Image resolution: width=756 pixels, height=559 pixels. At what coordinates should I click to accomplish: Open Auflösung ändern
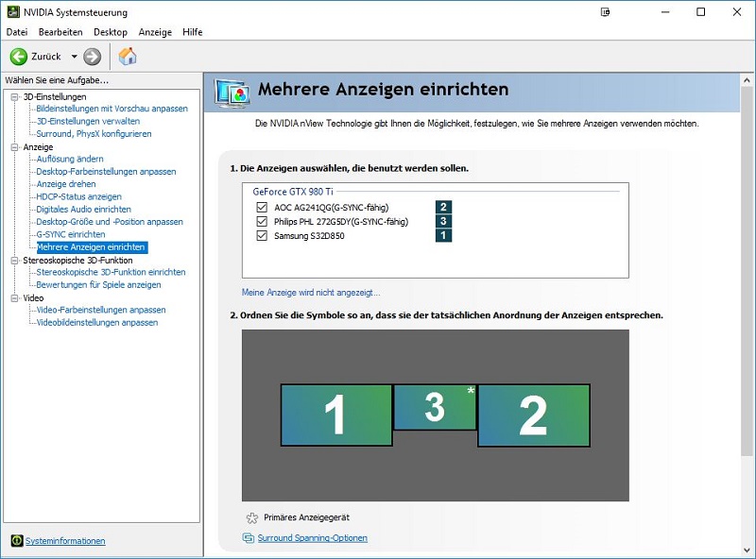coord(70,159)
